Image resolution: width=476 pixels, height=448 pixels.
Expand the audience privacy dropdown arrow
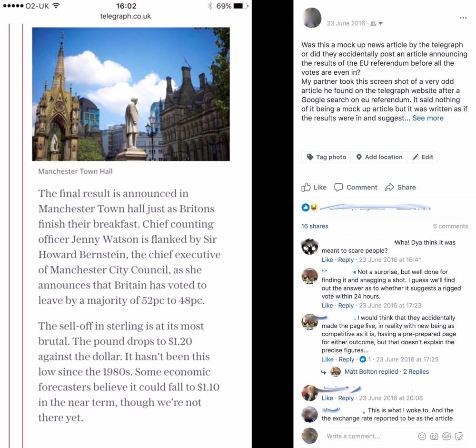tap(380, 24)
